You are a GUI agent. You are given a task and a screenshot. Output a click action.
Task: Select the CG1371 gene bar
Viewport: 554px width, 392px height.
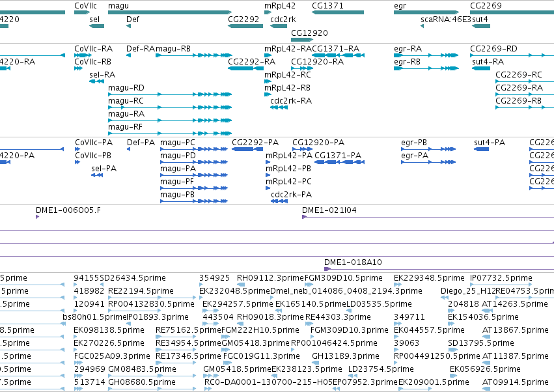(x=338, y=12)
